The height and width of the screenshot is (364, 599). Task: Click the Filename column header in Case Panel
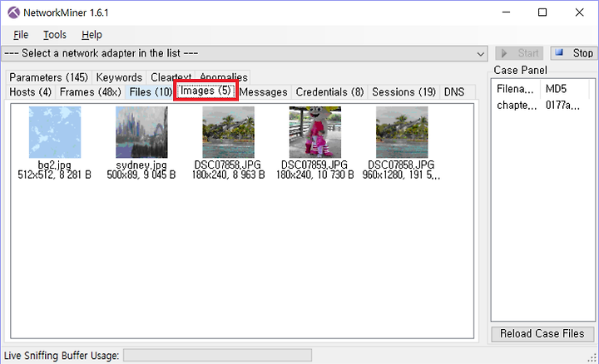pyautogui.click(x=515, y=89)
